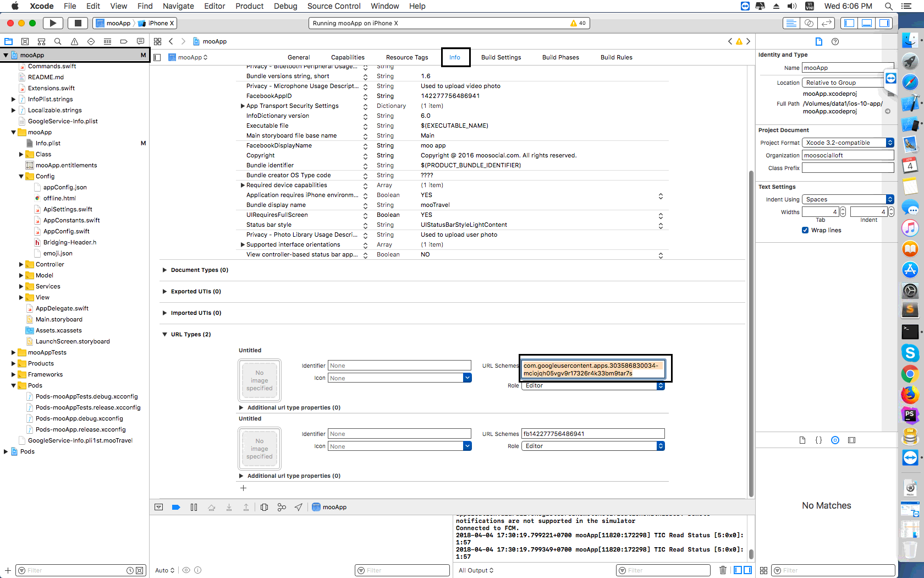Hide the debug area with the disclosure button
Screen dimensions: 924x578
tap(158, 507)
